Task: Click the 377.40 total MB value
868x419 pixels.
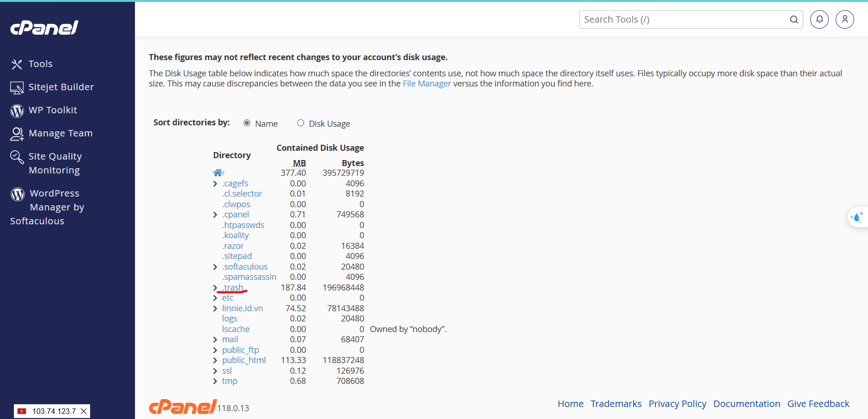Action: click(x=293, y=173)
